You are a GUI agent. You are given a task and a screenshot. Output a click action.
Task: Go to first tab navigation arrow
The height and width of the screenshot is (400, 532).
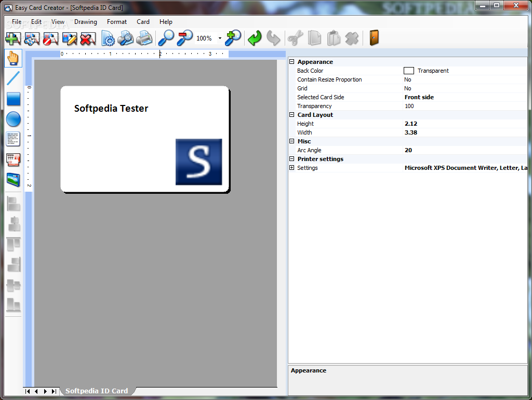pyautogui.click(x=28, y=392)
